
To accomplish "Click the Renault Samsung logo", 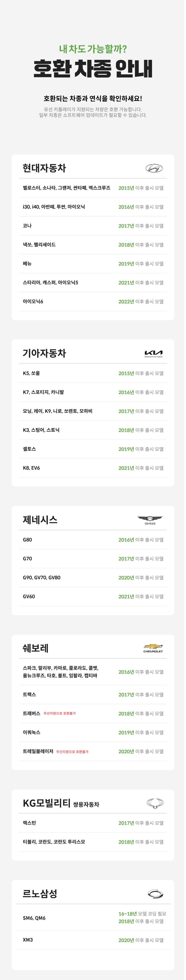I will point(155,894).
